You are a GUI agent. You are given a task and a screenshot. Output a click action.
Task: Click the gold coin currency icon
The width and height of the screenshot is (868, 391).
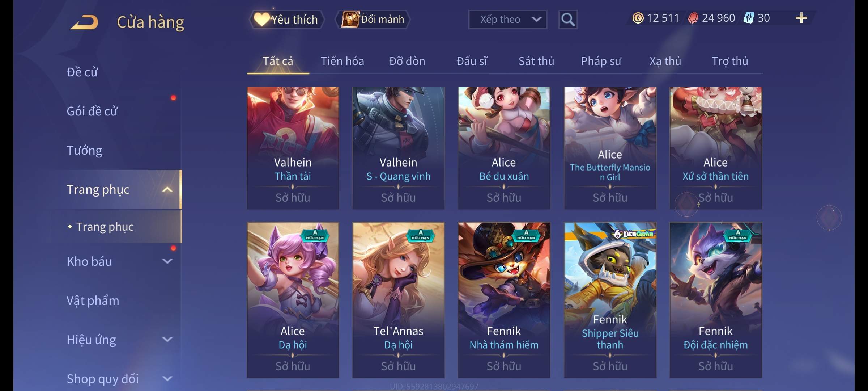coord(638,18)
